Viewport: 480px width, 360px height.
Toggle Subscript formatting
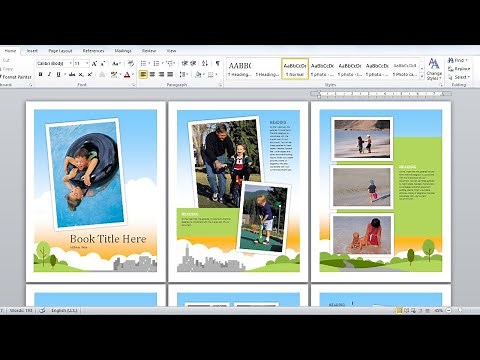pyautogui.click(x=81, y=74)
